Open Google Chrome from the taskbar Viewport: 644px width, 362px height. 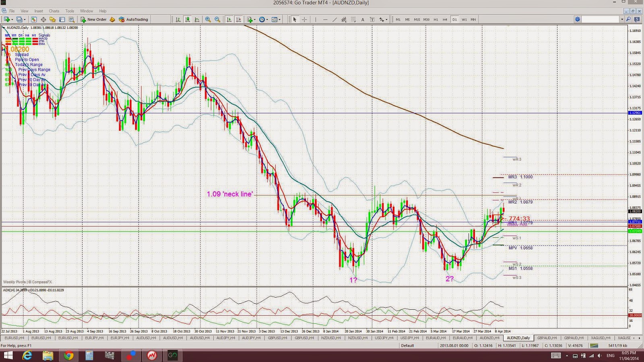click(68, 356)
